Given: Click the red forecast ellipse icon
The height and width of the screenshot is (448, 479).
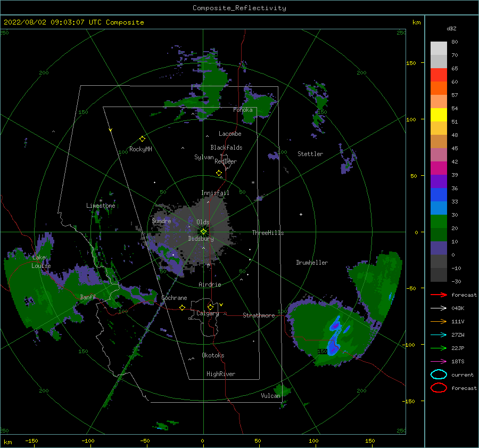Looking at the screenshot, I should 439,388.
